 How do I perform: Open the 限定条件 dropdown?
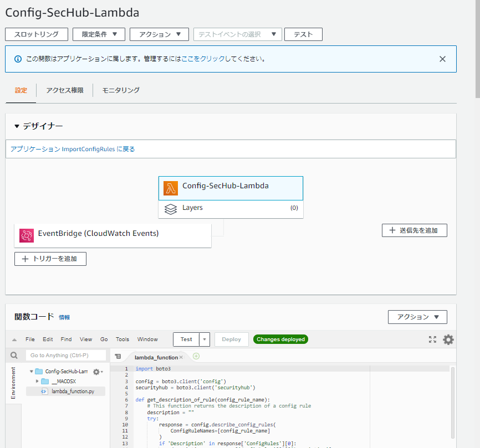[99, 34]
